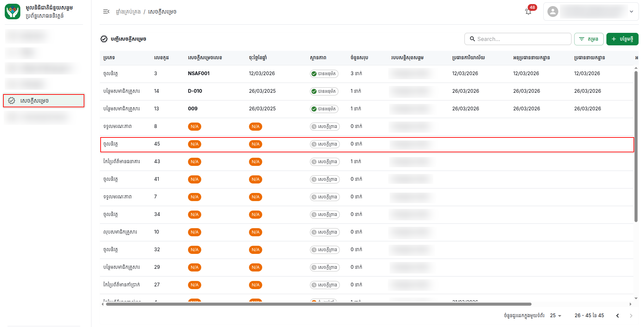Click the type column header
644x327 pixels.
coord(109,58)
